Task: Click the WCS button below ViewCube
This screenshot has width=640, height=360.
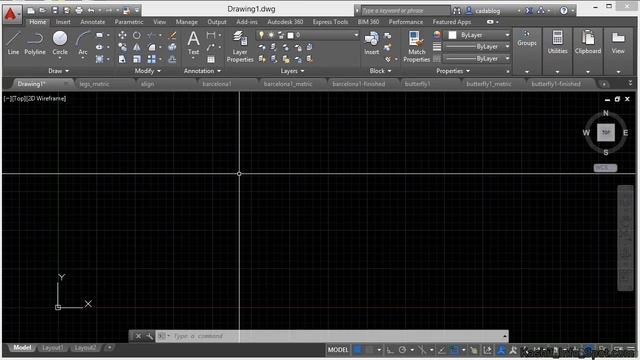Action: point(605,168)
